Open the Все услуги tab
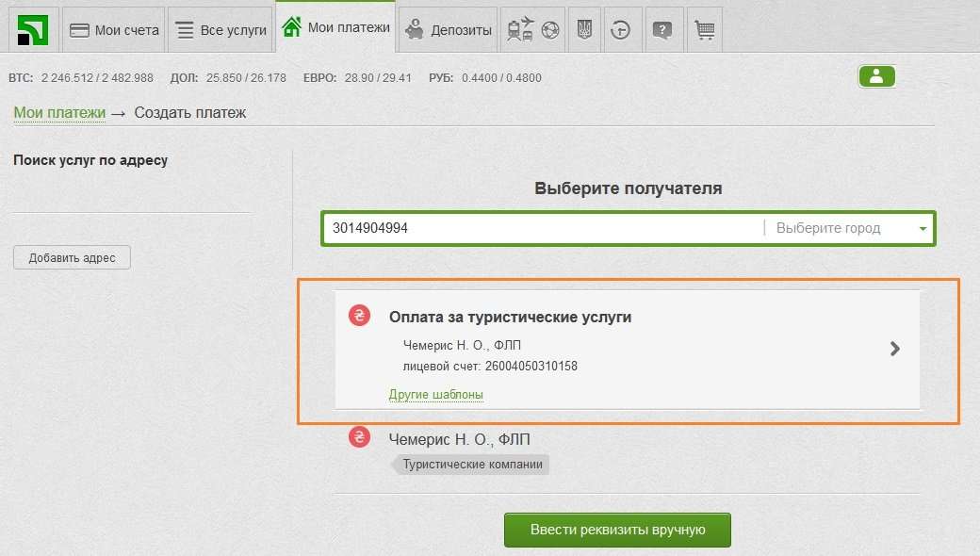Viewport: 980px width, 556px height. 220,30
